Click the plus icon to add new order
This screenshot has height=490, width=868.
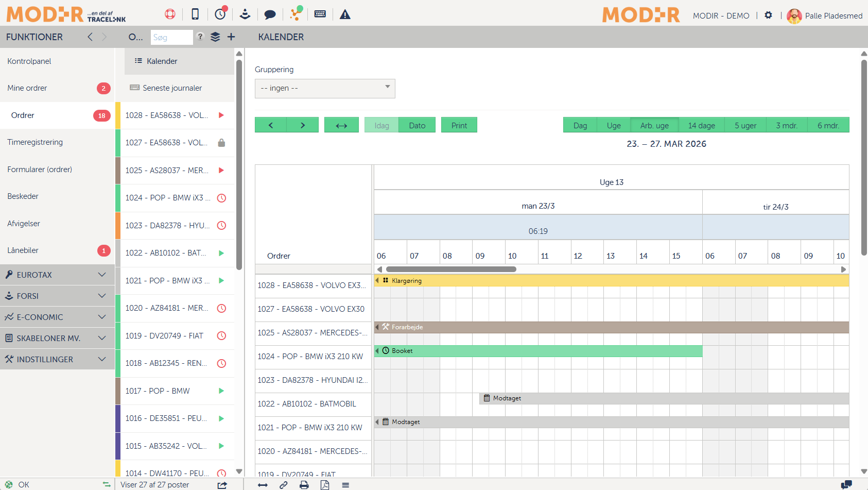click(231, 37)
